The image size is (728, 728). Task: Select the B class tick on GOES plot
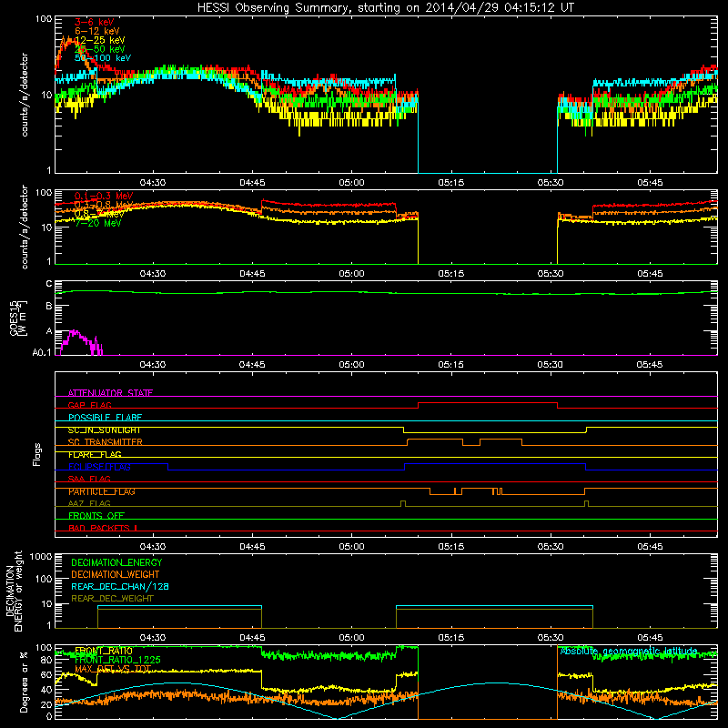point(49,307)
